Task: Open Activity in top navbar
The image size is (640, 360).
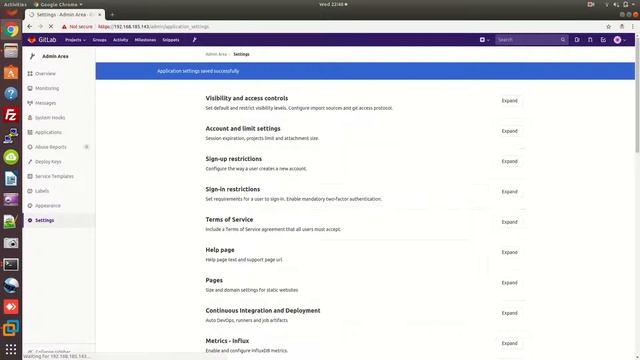Action: click(x=120, y=40)
